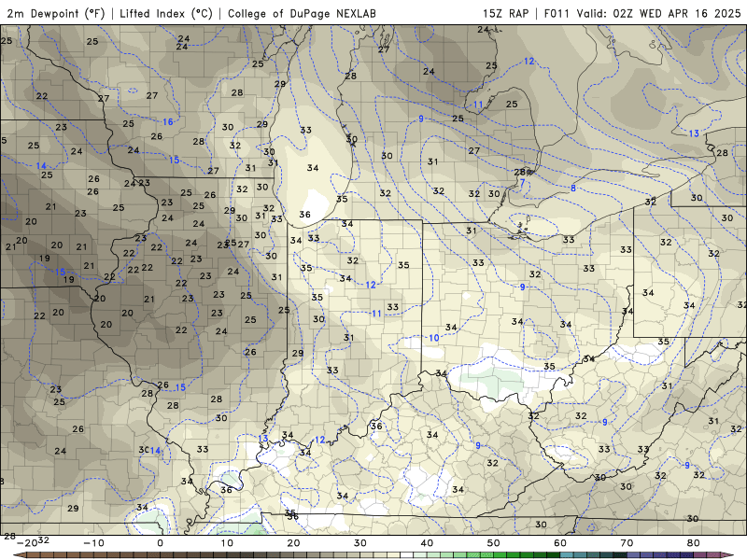Click the color scale tick label "0"
Viewport: 747px width, 560px height.
point(160,543)
